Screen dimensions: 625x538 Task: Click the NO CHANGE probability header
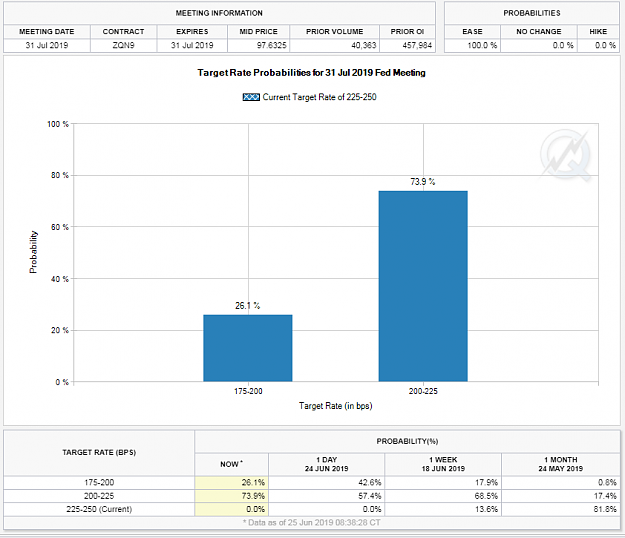[539, 31]
